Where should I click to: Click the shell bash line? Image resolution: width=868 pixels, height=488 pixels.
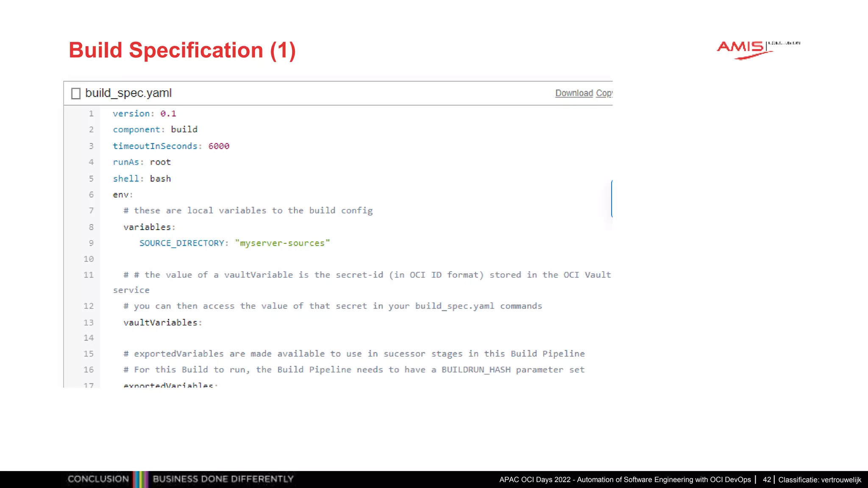coord(142,179)
